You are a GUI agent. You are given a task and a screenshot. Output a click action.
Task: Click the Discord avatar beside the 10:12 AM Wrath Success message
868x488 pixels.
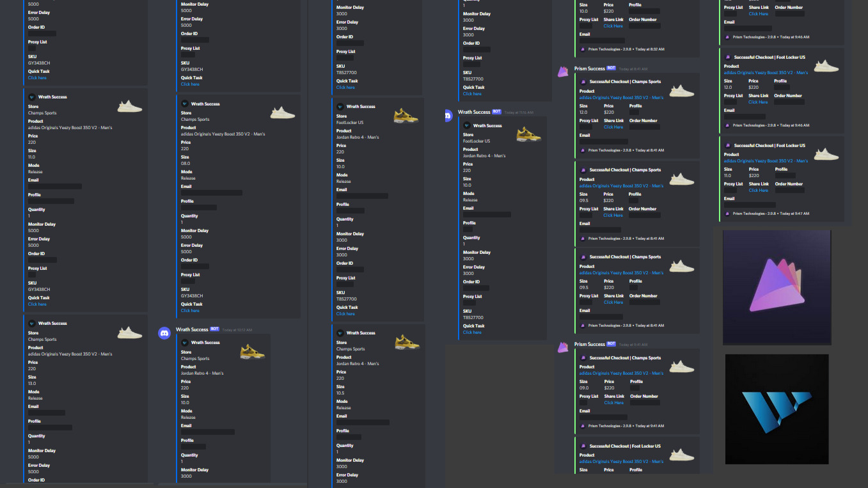pos(164,333)
